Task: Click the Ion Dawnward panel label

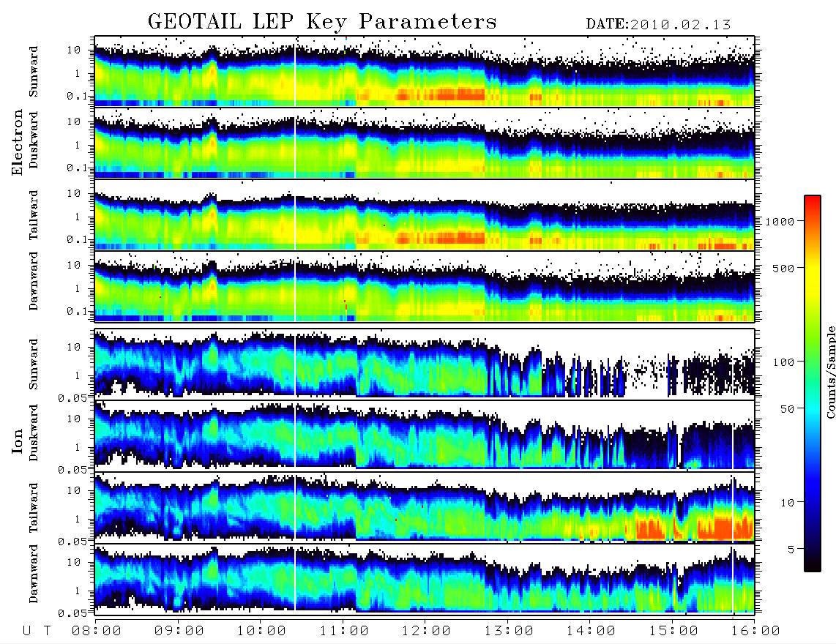Action: pyautogui.click(x=34, y=574)
